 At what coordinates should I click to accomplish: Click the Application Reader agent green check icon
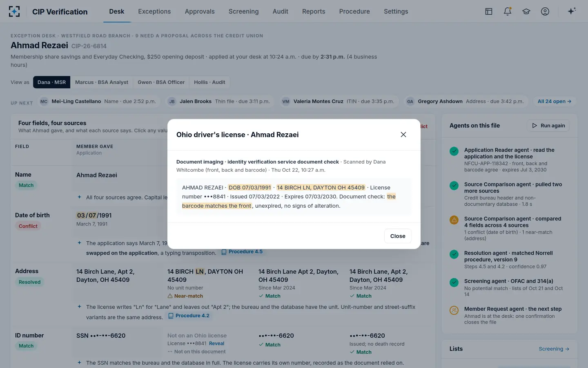coord(454,151)
